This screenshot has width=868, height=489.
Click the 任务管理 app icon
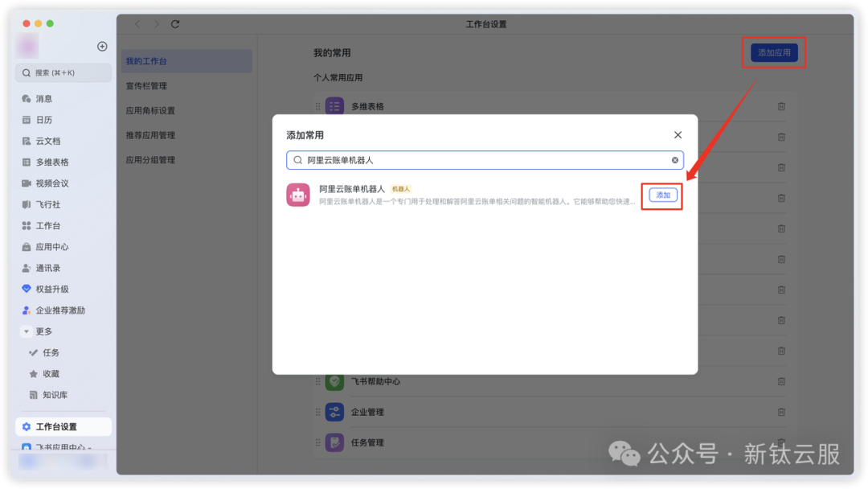click(x=334, y=442)
